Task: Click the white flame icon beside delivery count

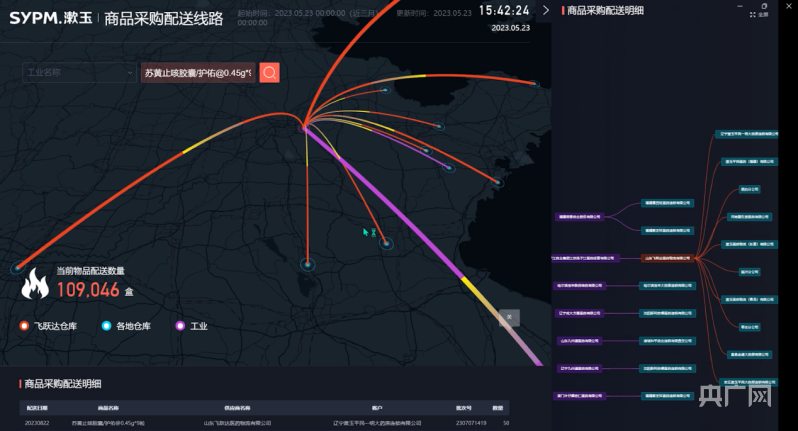Action: tap(35, 284)
